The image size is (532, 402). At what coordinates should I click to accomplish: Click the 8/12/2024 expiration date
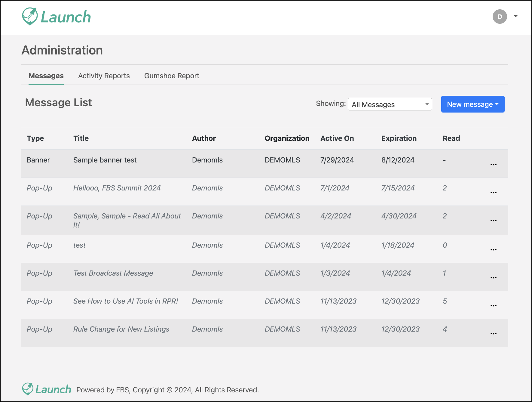coord(398,160)
